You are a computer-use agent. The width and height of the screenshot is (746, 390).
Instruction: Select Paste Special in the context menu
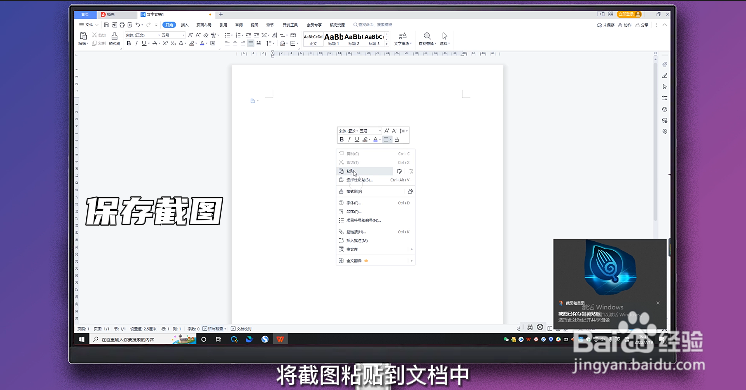click(375, 180)
